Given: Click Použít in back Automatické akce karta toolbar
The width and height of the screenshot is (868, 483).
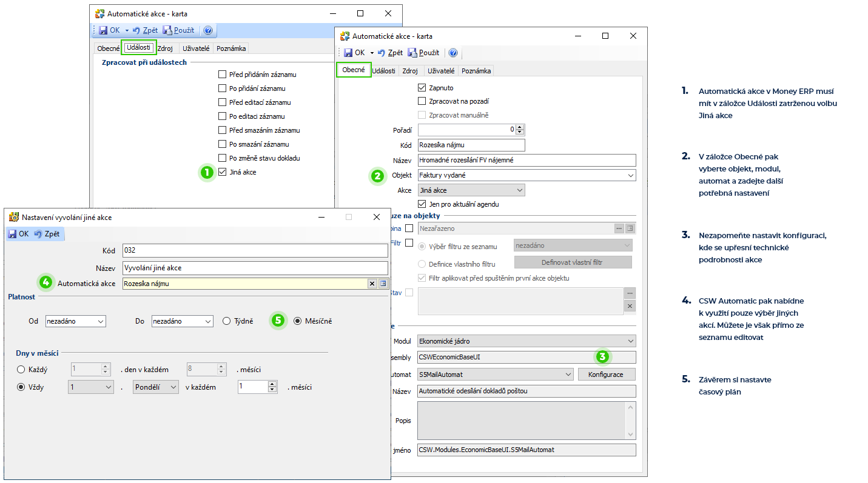Looking at the screenshot, I should (178, 30).
